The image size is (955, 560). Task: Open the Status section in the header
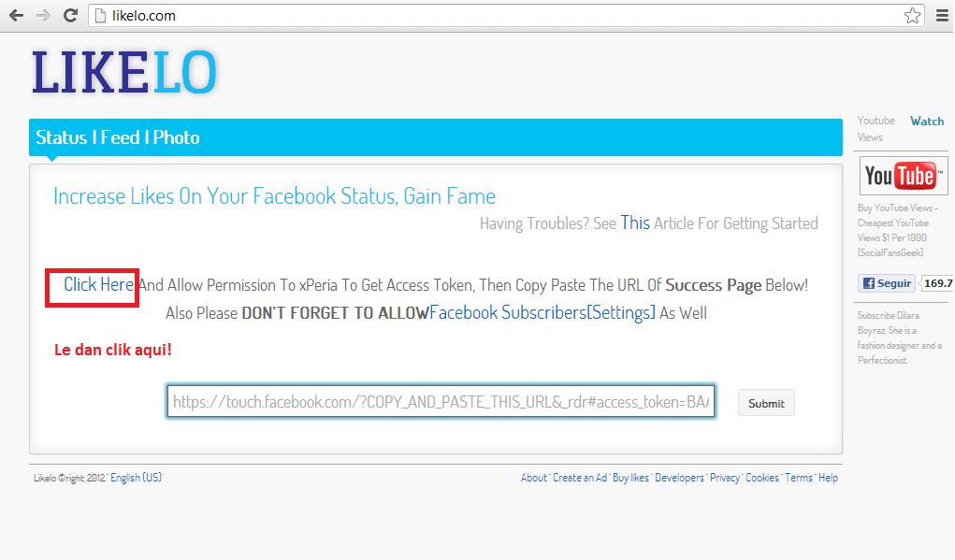[x=62, y=137]
